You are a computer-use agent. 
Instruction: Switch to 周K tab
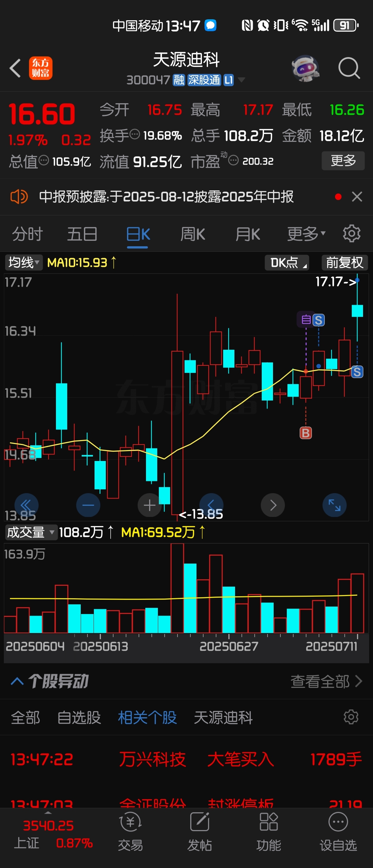193,234
